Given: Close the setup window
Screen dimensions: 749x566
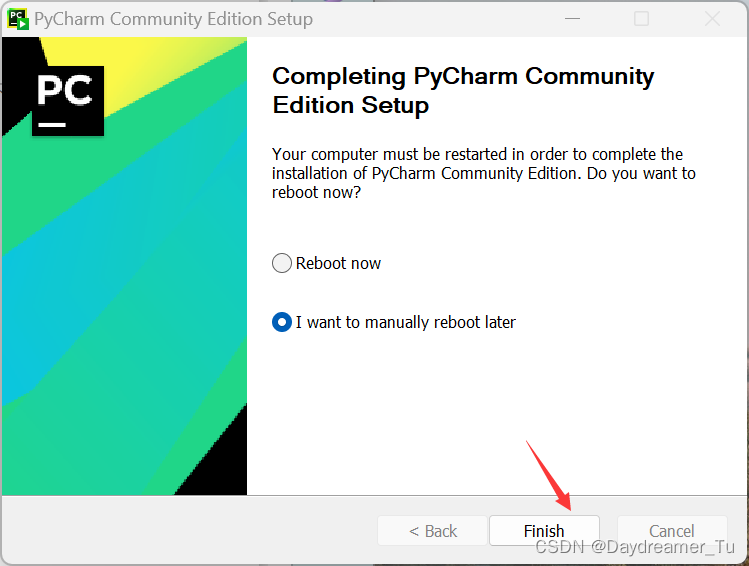Looking at the screenshot, I should (x=712, y=19).
